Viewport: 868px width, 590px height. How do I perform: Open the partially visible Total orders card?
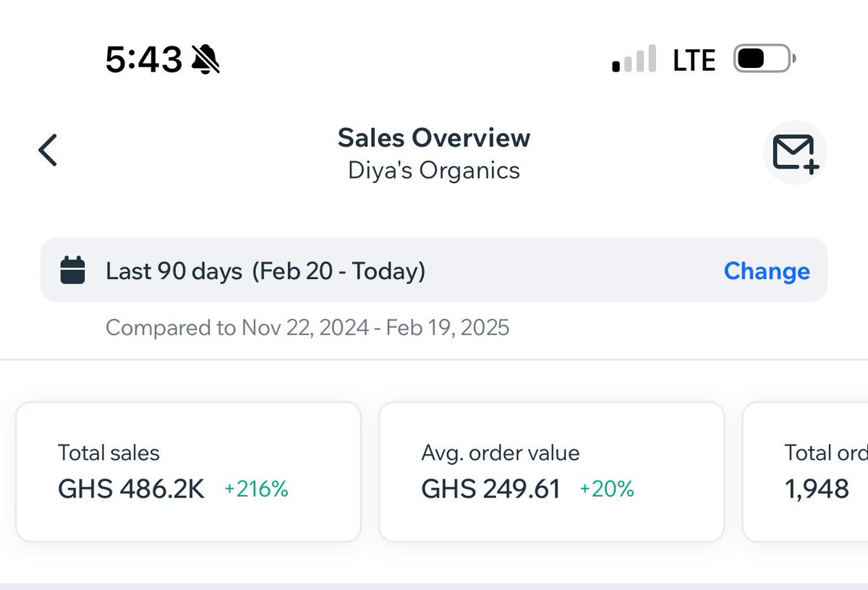(x=806, y=471)
